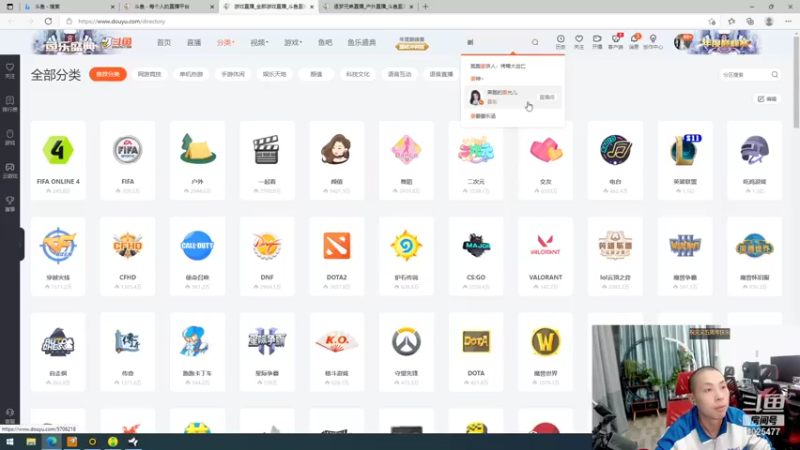Open the 客户端 client download icon

pos(616,42)
